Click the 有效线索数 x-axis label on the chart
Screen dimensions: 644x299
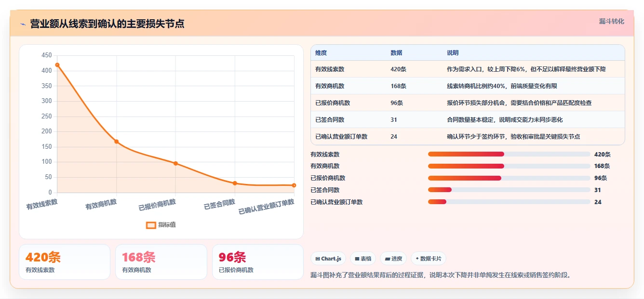[x=42, y=204]
